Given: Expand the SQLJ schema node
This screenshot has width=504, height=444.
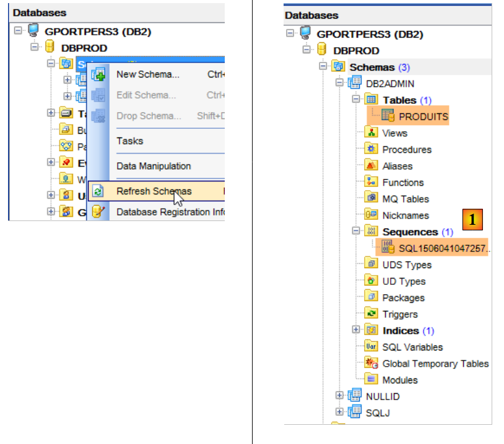Looking at the screenshot, I should click(x=339, y=412).
